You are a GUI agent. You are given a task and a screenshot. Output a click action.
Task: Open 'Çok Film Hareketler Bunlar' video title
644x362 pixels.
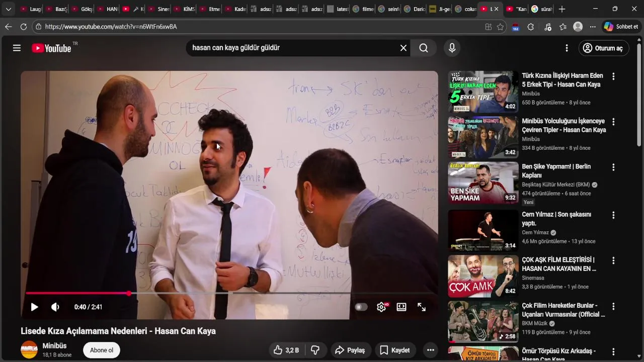click(563, 310)
